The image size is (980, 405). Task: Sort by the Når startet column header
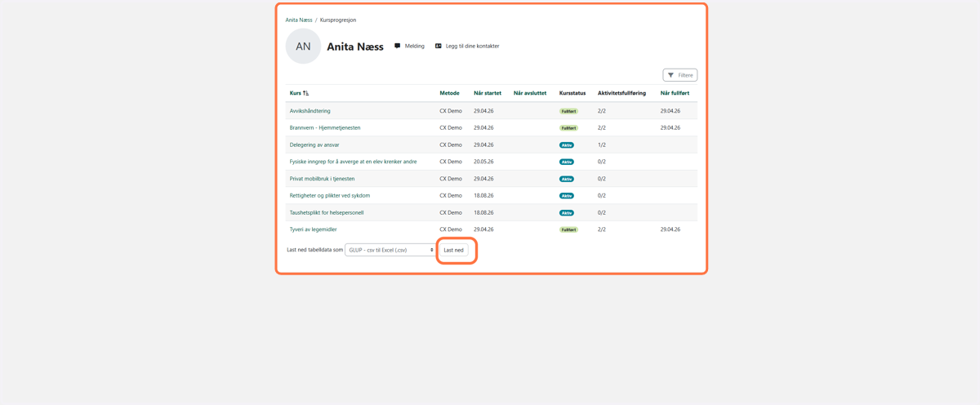(488, 93)
